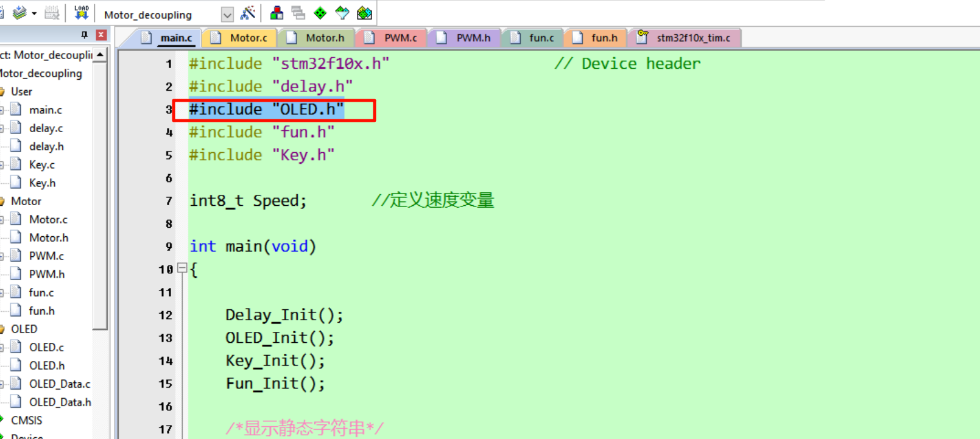Image resolution: width=980 pixels, height=439 pixels.
Task: Open the batch build dropdown arrow
Action: point(34,13)
